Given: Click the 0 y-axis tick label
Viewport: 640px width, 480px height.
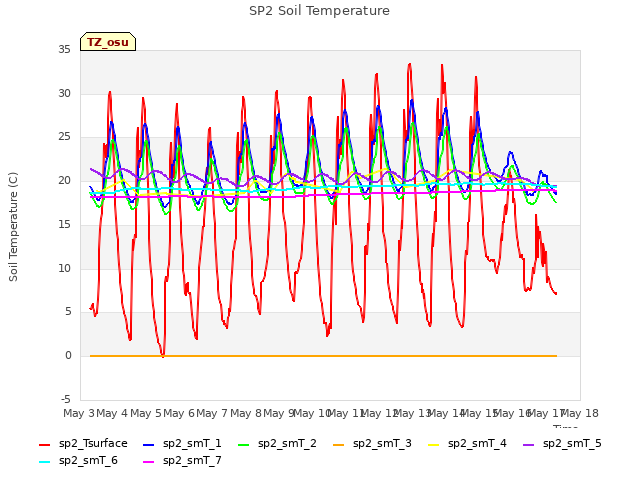Looking at the screenshot, I should coord(68,356).
